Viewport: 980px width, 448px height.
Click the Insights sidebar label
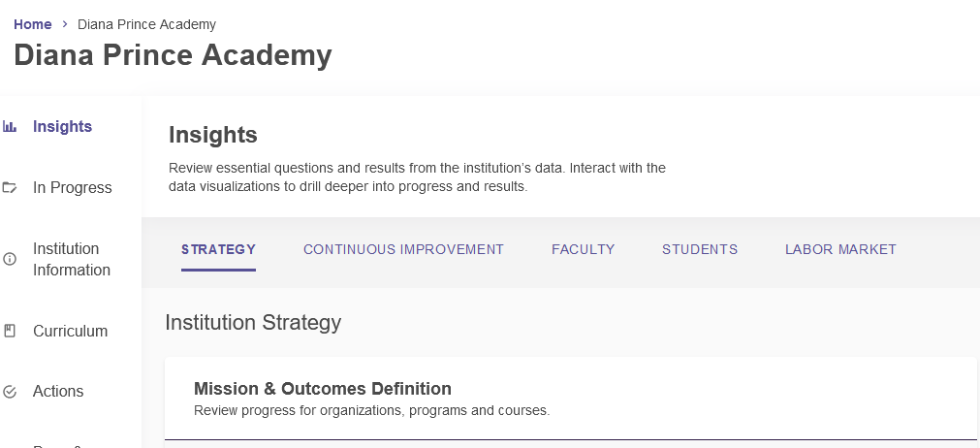click(x=62, y=126)
